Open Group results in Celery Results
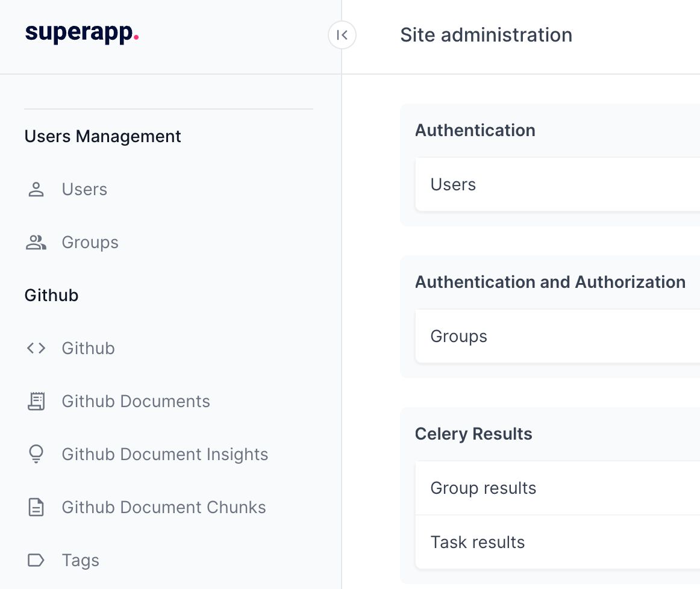The height and width of the screenshot is (589, 700). (483, 488)
